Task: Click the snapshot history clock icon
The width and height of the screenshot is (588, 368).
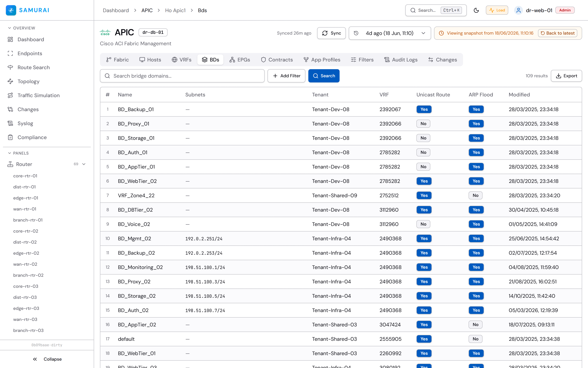Action: click(x=356, y=33)
